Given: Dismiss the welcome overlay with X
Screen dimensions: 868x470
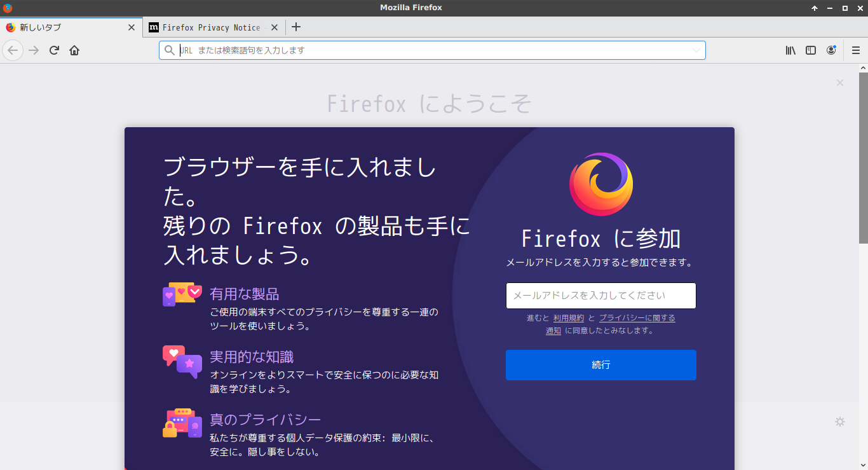Looking at the screenshot, I should 839,83.
